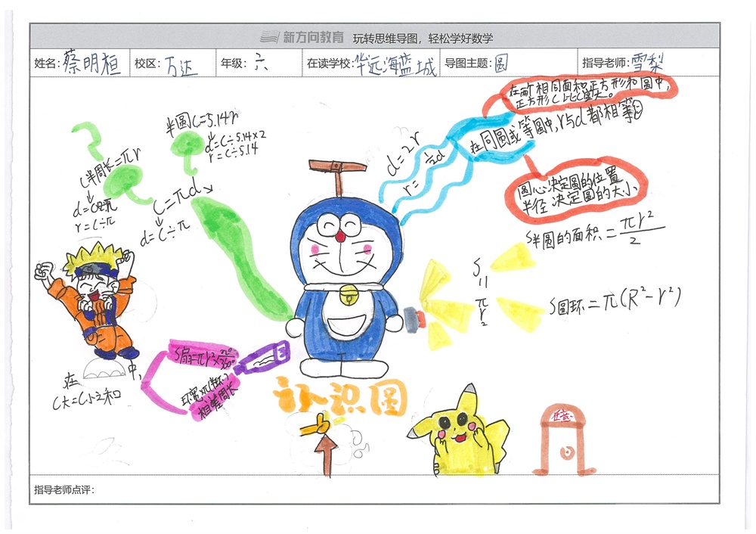Select the purple marker pen drawing
The height and width of the screenshot is (534, 756).
click(x=263, y=357)
